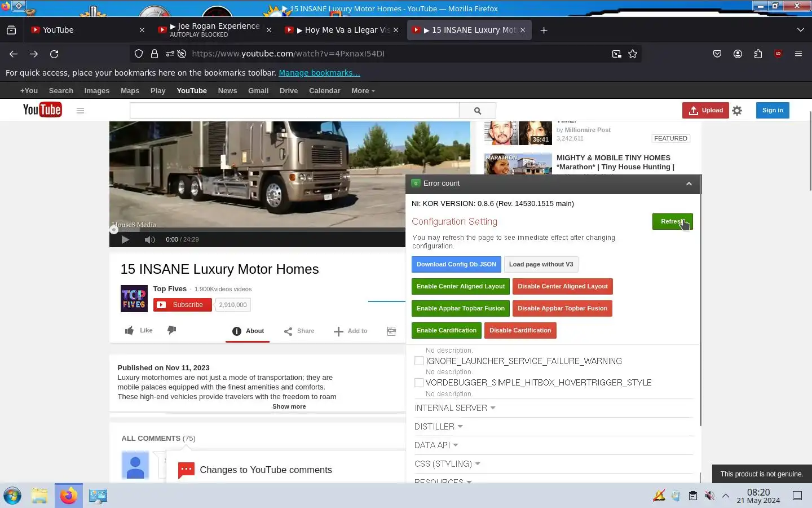This screenshot has width=812, height=508.
Task: Click Download Config Db JSON
Action: click(456, 264)
